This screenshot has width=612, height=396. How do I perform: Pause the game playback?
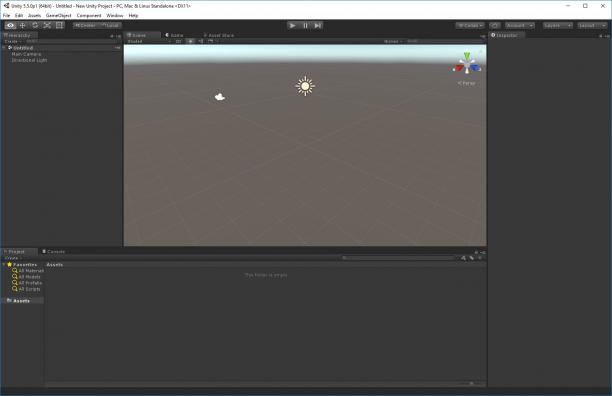click(305, 25)
